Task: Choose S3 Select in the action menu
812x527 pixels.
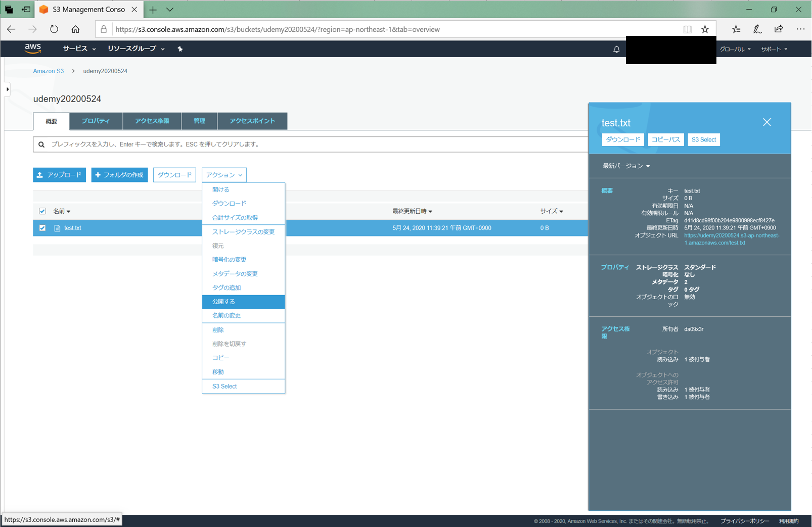Action: point(243,387)
